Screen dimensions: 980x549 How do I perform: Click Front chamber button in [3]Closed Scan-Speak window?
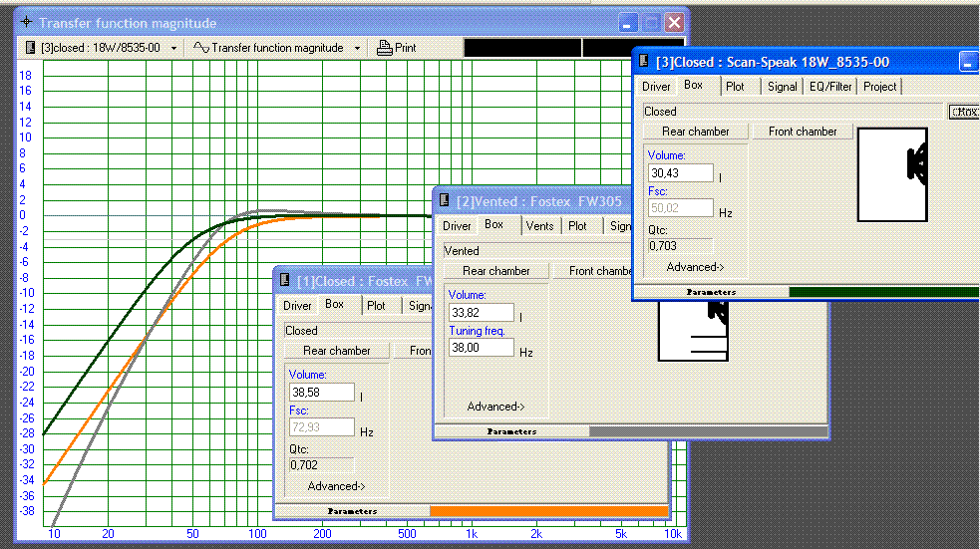click(x=803, y=132)
